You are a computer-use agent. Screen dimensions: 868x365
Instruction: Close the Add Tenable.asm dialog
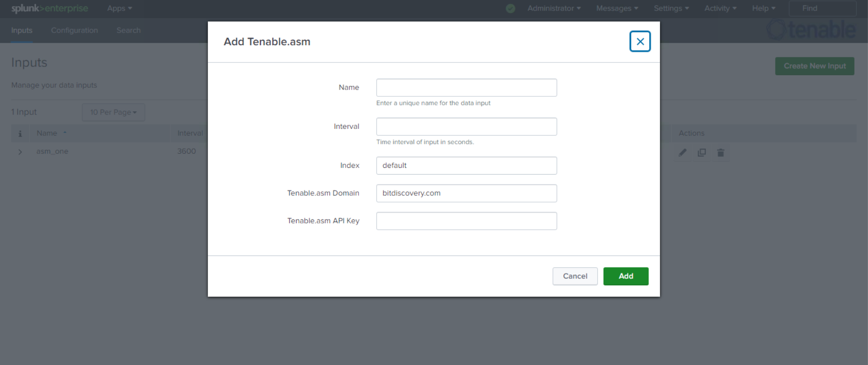(640, 42)
